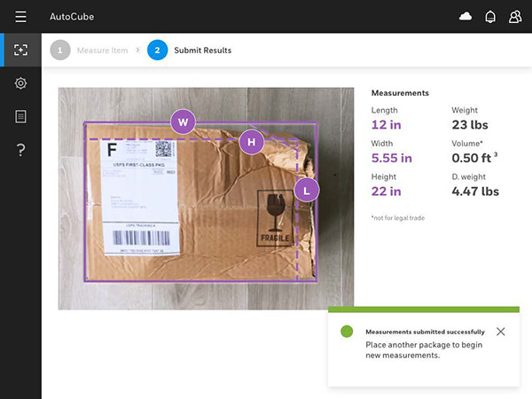Open the hamburger menu
This screenshot has width=532, height=399.
tap(20, 17)
